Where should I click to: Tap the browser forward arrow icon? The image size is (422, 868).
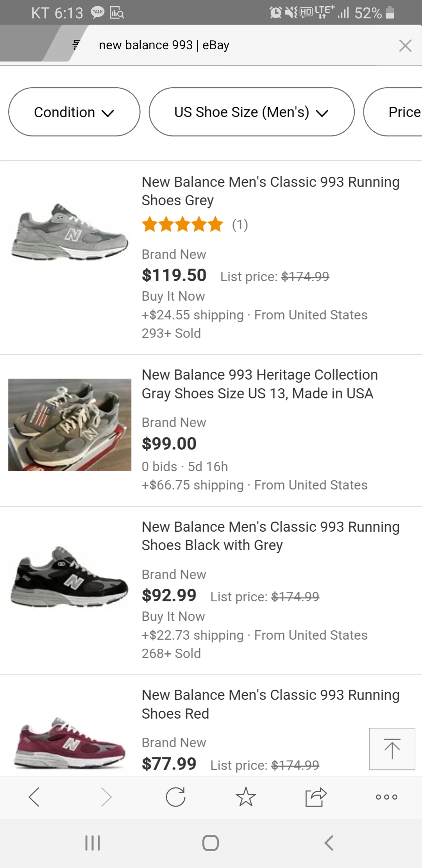106,797
